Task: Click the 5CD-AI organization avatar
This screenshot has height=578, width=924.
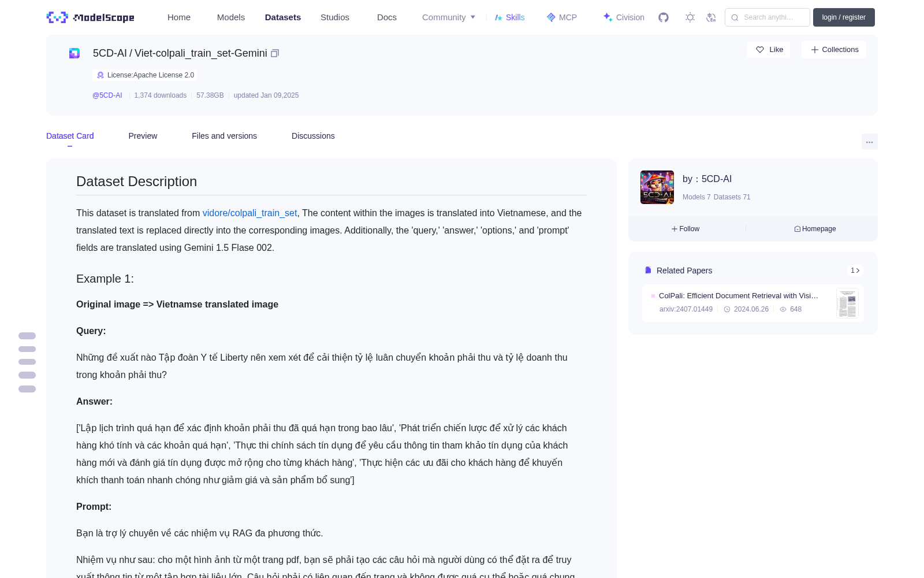Action: [x=657, y=187]
